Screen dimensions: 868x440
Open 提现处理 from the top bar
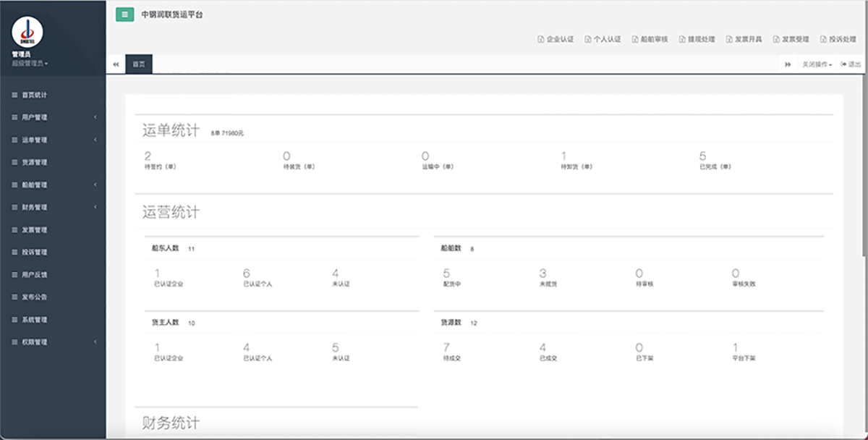697,39
